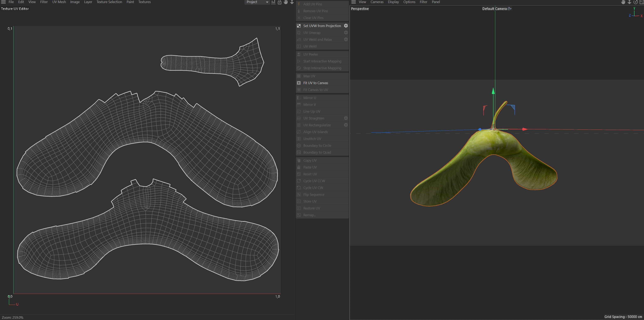Open the UV Mesh menu
The height and width of the screenshot is (320, 644).
pos(59,2)
